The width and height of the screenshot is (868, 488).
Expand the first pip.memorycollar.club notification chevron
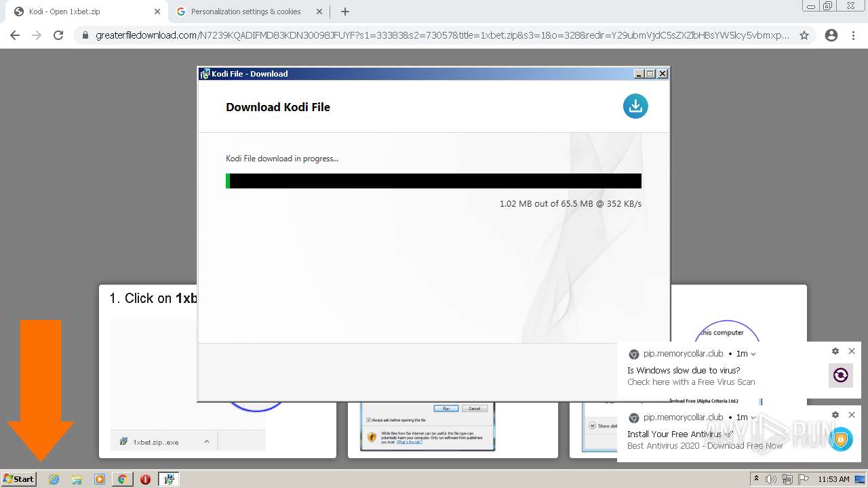(753, 354)
